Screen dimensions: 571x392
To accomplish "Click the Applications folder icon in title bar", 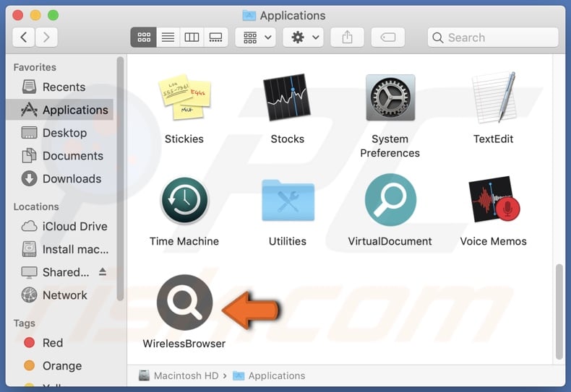I will click(249, 15).
